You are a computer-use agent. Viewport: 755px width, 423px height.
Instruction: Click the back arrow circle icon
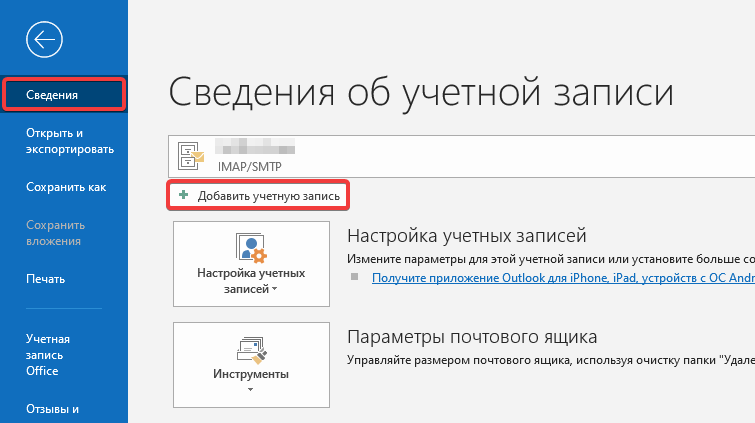coord(46,39)
